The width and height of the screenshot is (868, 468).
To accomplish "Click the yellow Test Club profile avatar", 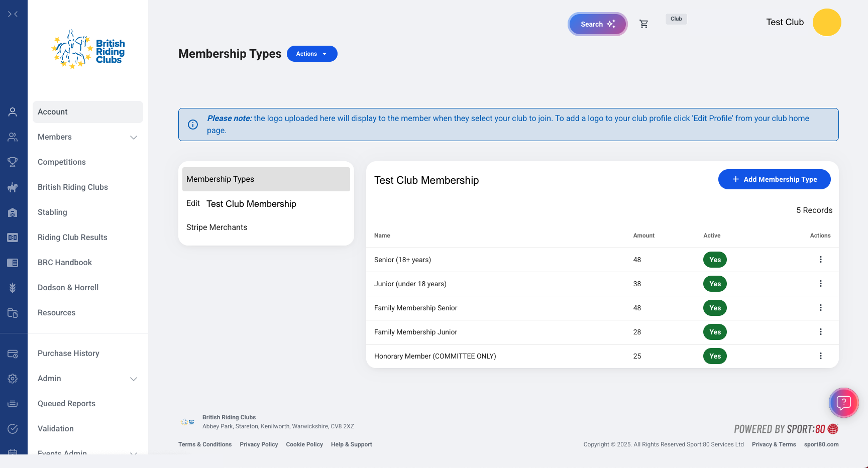I will click(826, 23).
